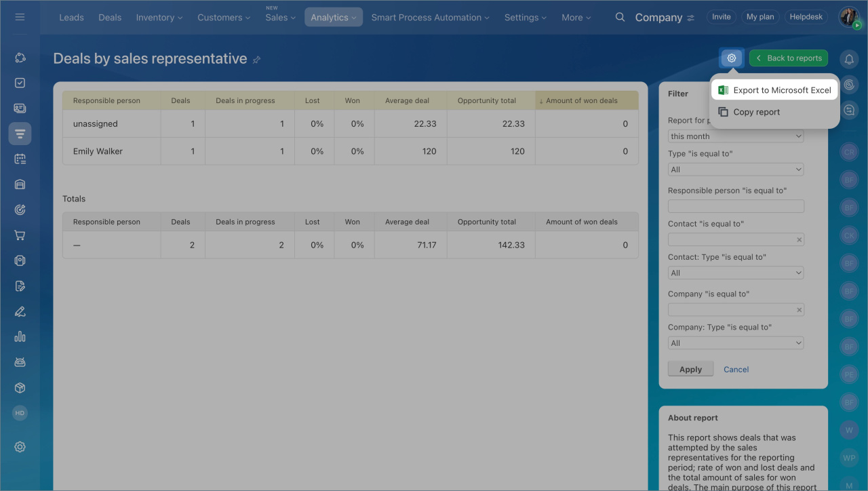Choose Copy report from the menu
The image size is (868, 491).
coord(756,112)
